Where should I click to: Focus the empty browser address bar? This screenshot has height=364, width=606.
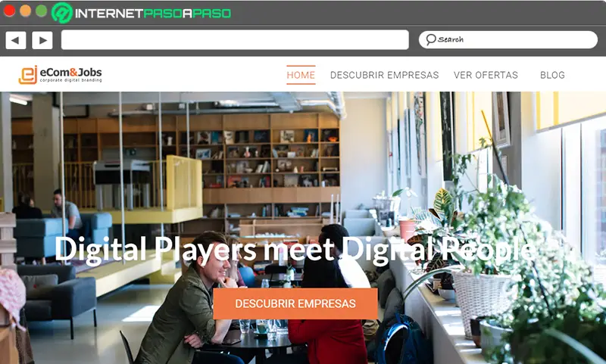coord(235,40)
